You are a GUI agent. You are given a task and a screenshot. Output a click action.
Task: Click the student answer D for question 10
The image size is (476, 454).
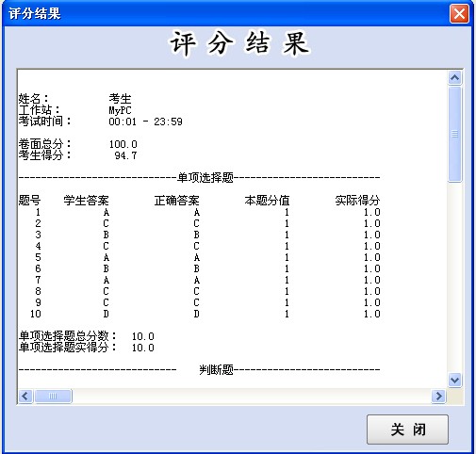tap(107, 314)
